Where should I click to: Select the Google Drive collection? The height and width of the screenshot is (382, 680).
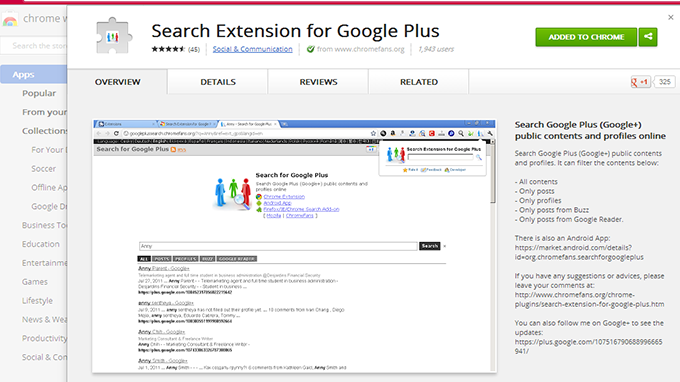(x=49, y=206)
